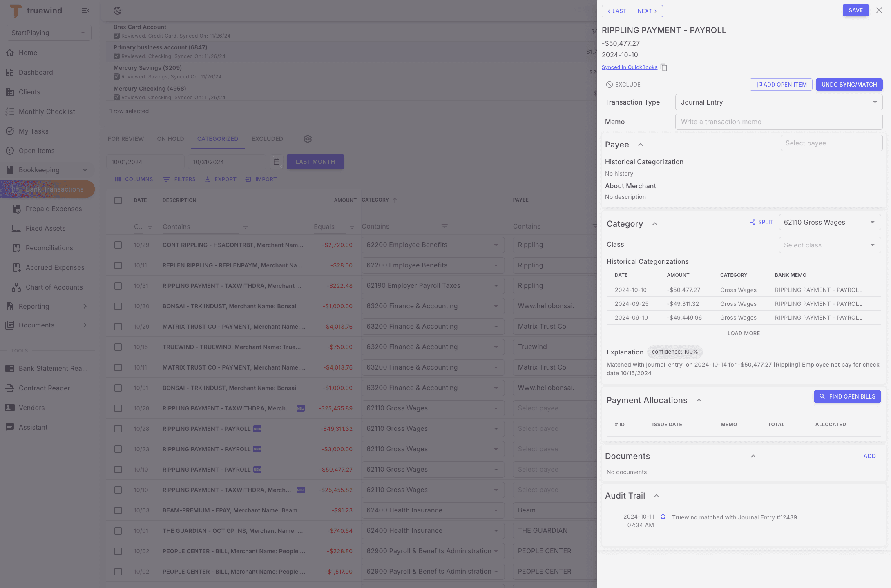Screen dimensions: 891x588
Task: Select the checkbox for CONT RIPPLING - HSACONTRBT
Action: (x=118, y=245)
